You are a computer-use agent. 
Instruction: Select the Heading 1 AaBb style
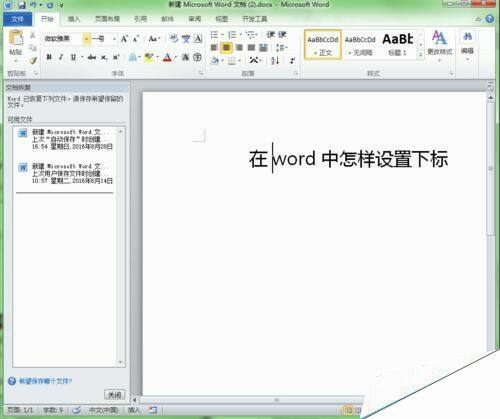398,45
